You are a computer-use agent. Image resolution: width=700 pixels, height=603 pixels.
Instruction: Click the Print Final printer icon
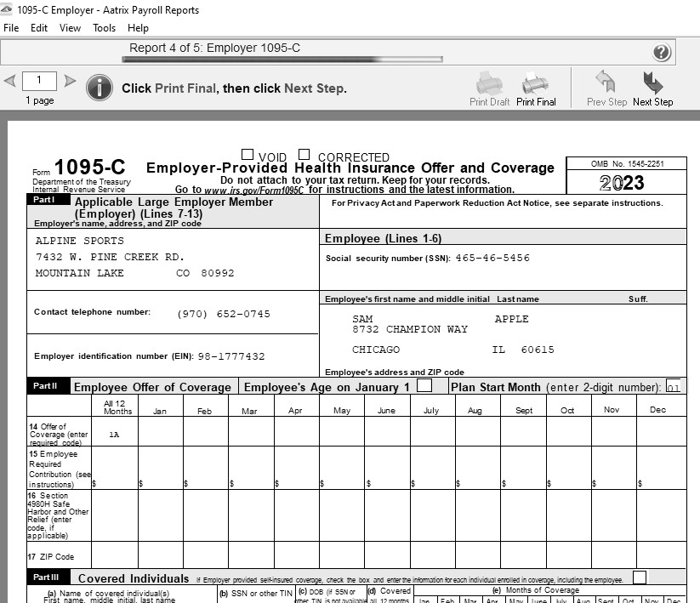[x=535, y=83]
